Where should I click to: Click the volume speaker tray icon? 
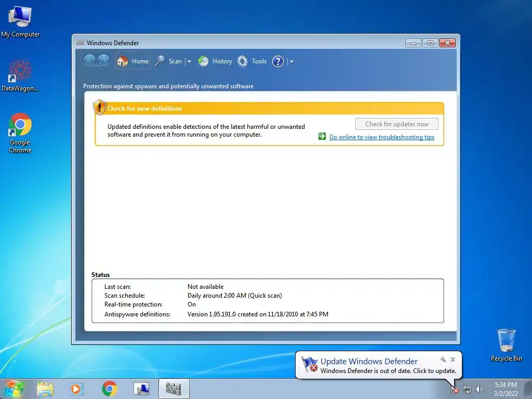479,389
